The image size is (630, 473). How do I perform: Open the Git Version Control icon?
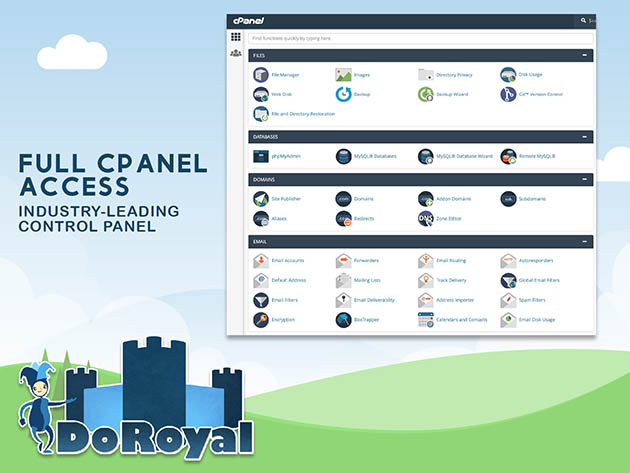point(508,94)
